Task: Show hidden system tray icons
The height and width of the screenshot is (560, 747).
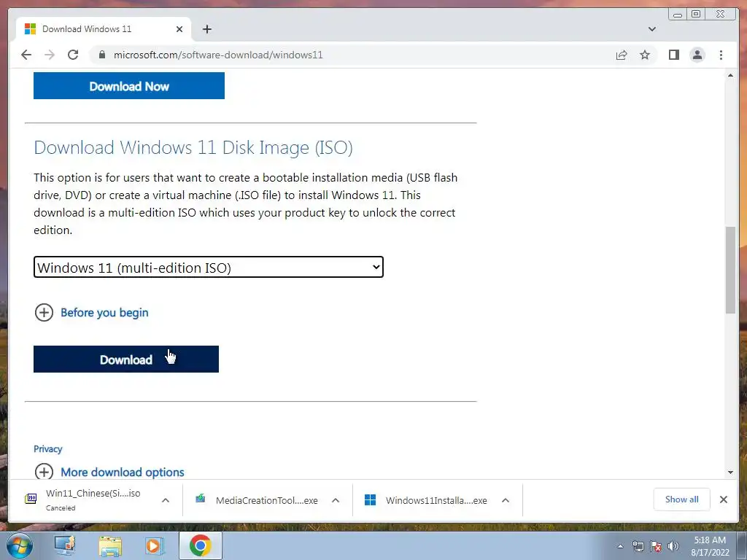Action: (620, 546)
